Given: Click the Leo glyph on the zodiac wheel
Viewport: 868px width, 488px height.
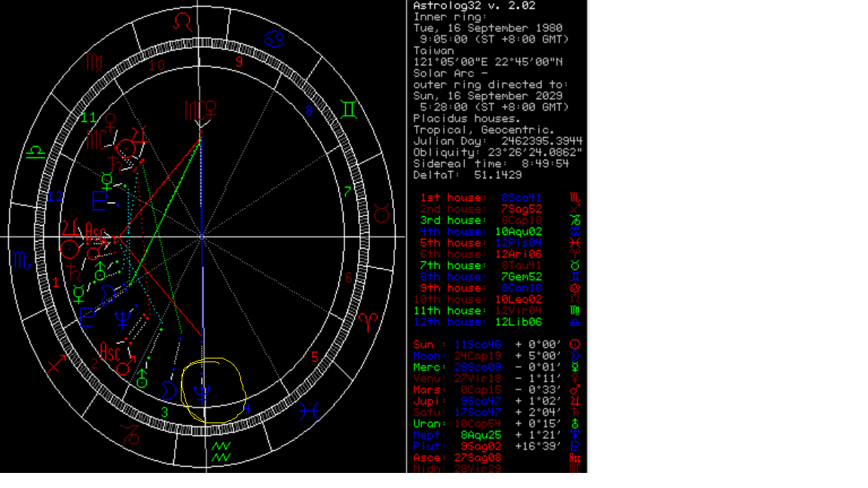Looking at the screenshot, I should pos(182,21).
